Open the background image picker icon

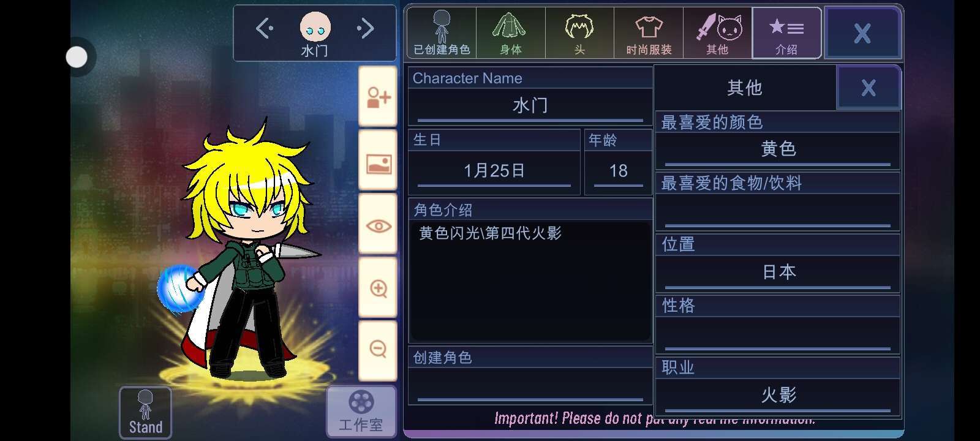click(x=378, y=162)
